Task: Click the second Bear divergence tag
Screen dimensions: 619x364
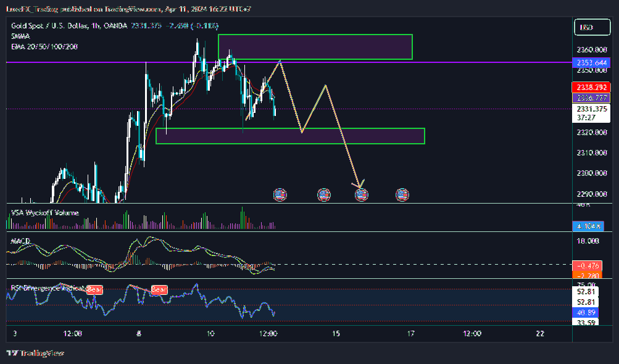Action: [x=159, y=290]
